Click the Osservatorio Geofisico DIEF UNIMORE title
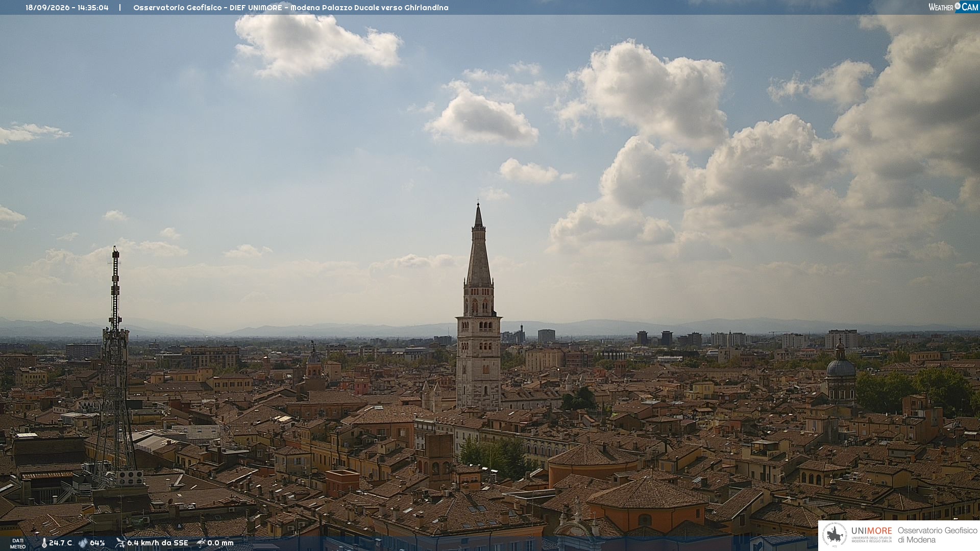This screenshot has height=551, width=980. click(x=291, y=8)
